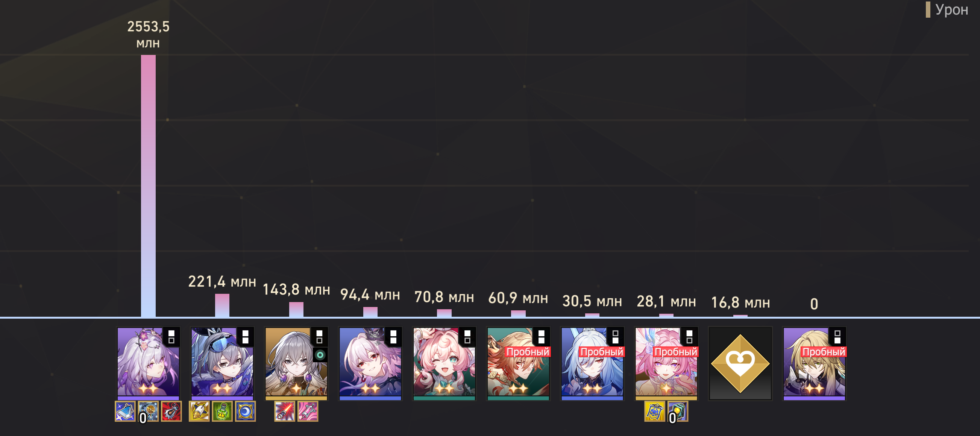Select the orange-haired Пробный character portrait
This screenshot has width=980, height=436.
click(x=518, y=363)
